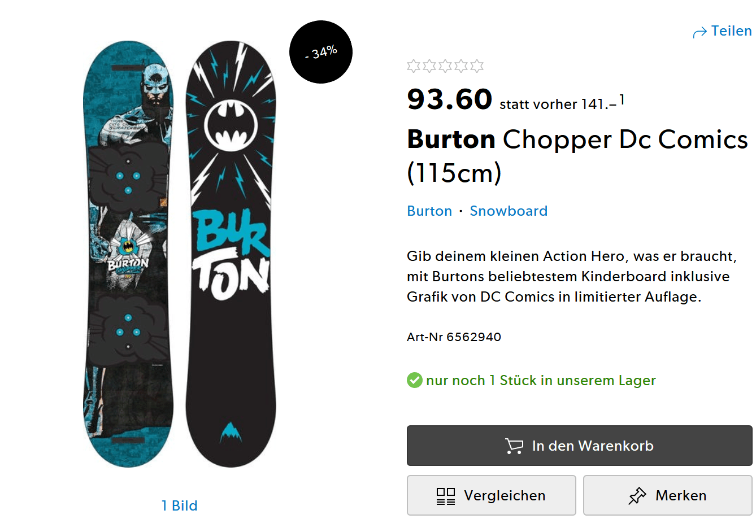The height and width of the screenshot is (532, 756).
Task: Give a three-star rating
Action: 445,66
